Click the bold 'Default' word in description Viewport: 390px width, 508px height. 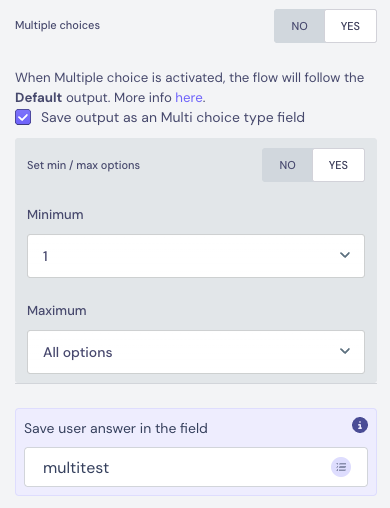tap(39, 98)
